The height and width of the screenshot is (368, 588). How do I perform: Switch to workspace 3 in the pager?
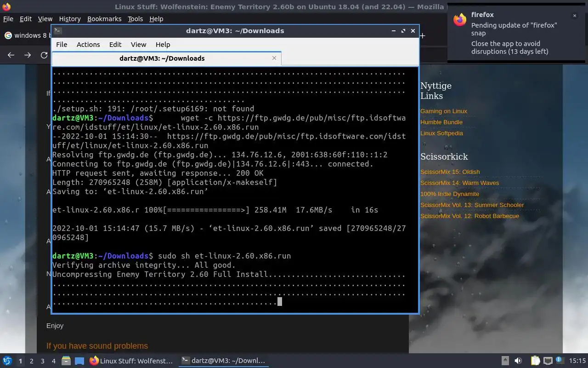coord(42,361)
